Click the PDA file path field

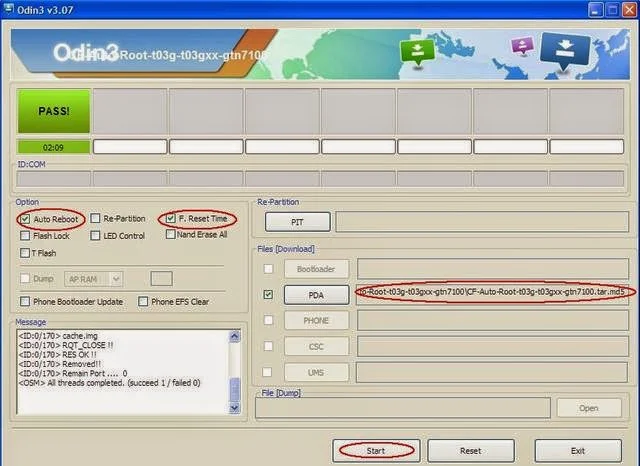tap(492, 294)
